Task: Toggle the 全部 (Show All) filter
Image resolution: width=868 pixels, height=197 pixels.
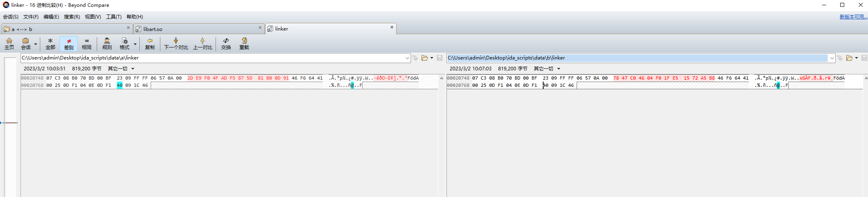Action: point(50,43)
